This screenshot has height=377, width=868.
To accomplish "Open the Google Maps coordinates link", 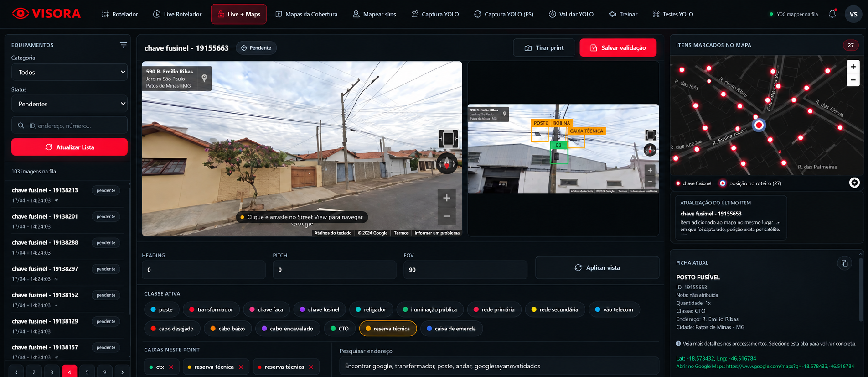I will pyautogui.click(x=765, y=366).
